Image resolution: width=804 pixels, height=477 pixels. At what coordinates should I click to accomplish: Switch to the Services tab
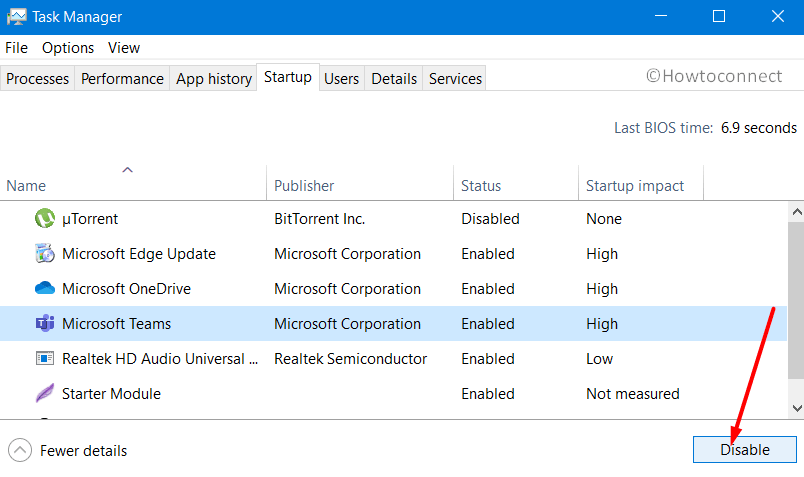point(455,78)
